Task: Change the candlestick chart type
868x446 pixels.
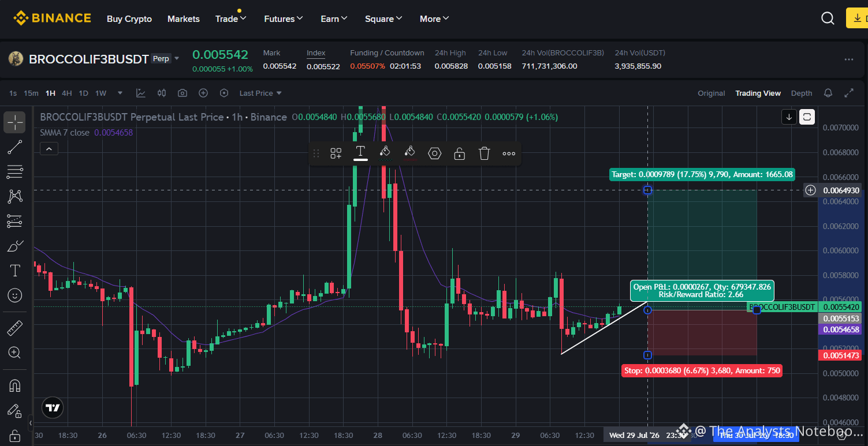Action: pos(162,93)
